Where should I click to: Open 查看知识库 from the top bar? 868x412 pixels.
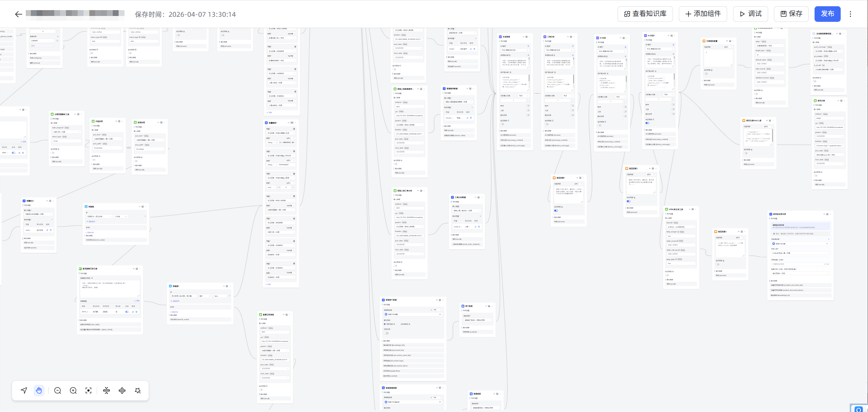point(645,14)
